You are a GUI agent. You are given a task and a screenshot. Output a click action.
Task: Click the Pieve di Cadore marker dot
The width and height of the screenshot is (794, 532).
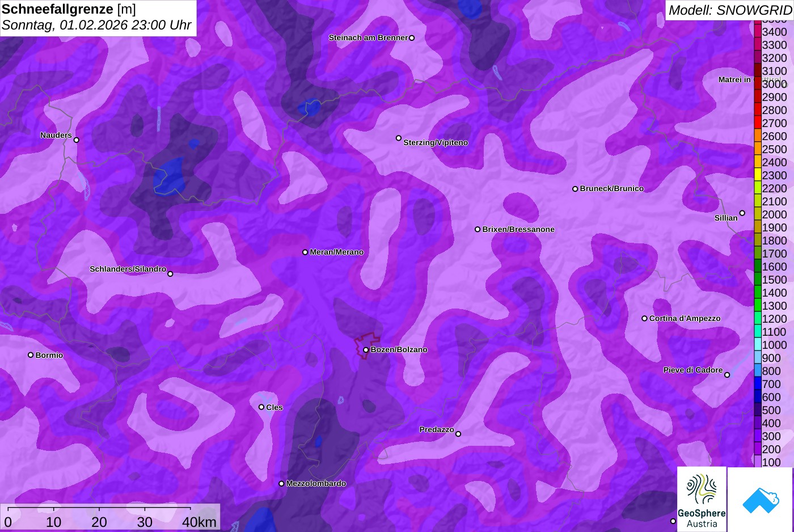click(x=727, y=375)
